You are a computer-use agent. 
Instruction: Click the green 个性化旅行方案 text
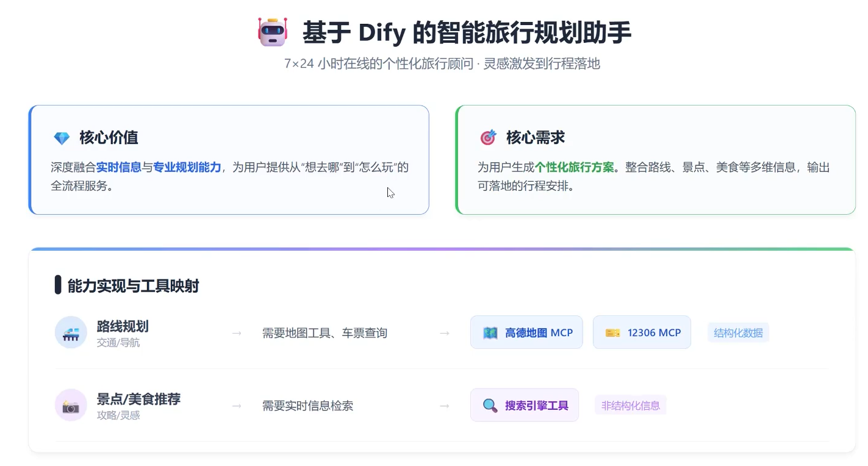point(575,167)
